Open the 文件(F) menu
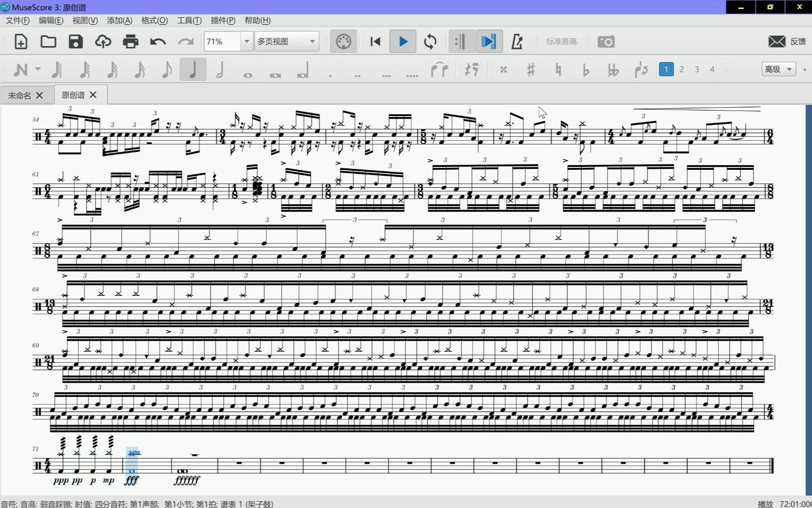Screen dimensions: 812x508 [17, 20]
